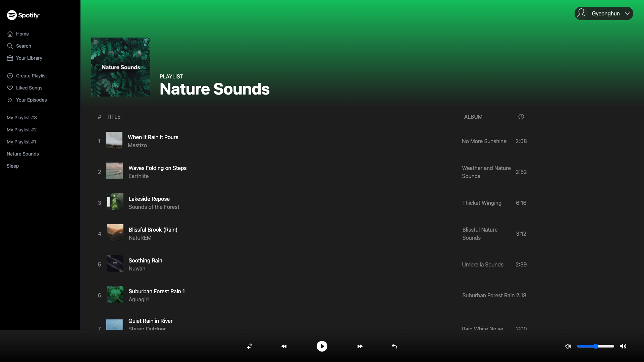The image size is (644, 362).
Task: Click the Suburban Forest Rain 1 cover
Action: tap(115, 294)
